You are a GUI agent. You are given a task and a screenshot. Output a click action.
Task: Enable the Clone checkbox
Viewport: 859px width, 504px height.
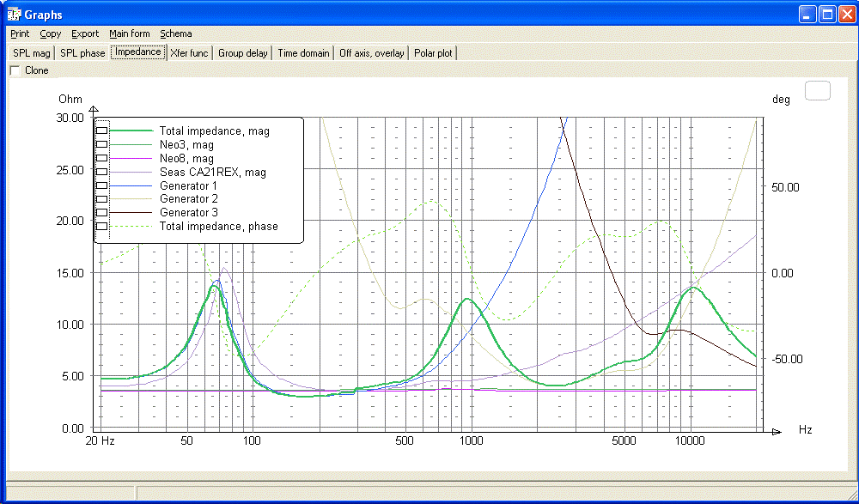coord(15,70)
